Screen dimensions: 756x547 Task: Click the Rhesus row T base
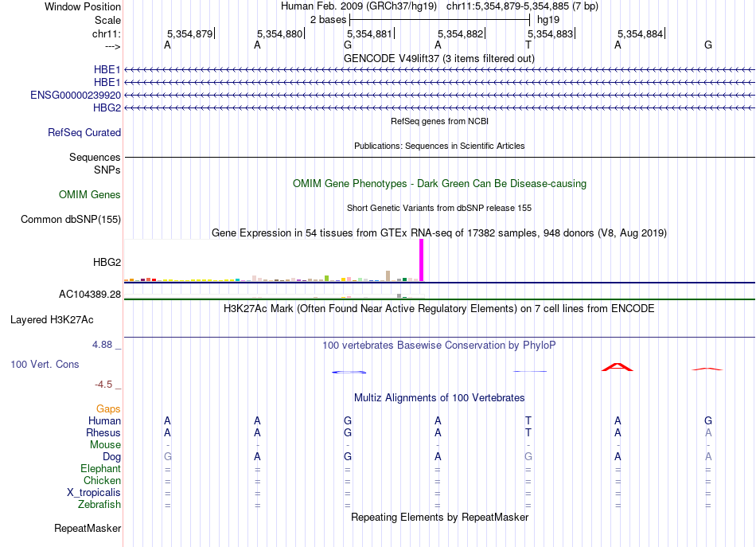pos(528,432)
